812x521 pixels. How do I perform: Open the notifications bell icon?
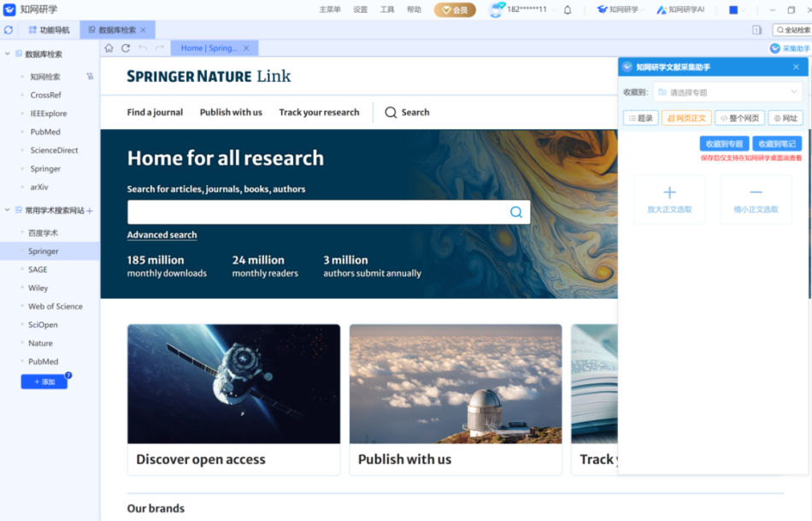point(568,10)
